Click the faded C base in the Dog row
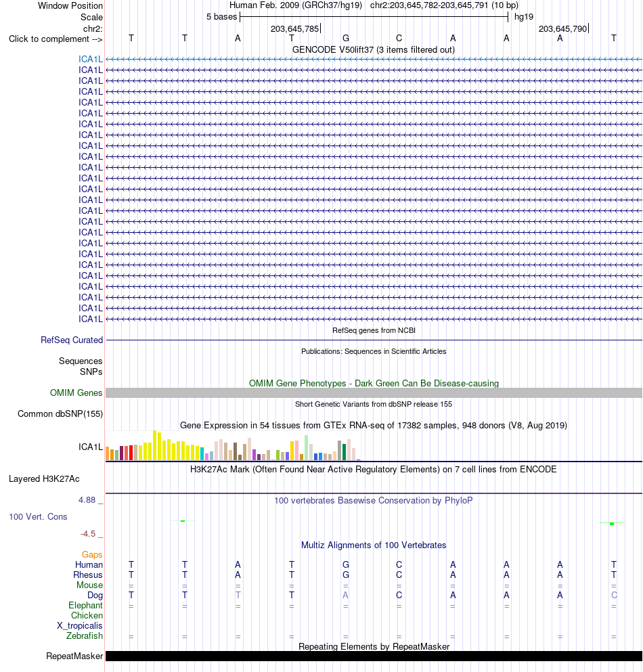The height and width of the screenshot is (672, 643). (x=614, y=596)
